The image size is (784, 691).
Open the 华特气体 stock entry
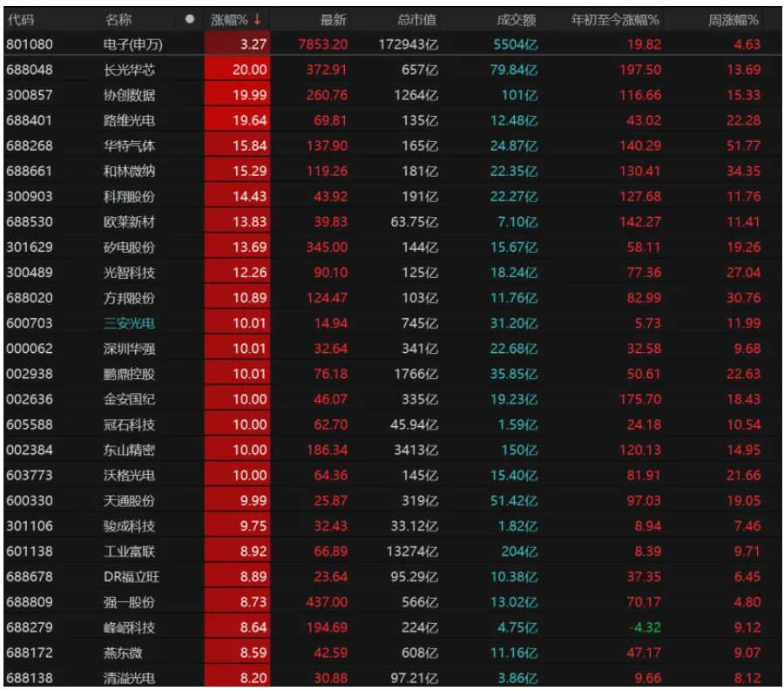129,146
